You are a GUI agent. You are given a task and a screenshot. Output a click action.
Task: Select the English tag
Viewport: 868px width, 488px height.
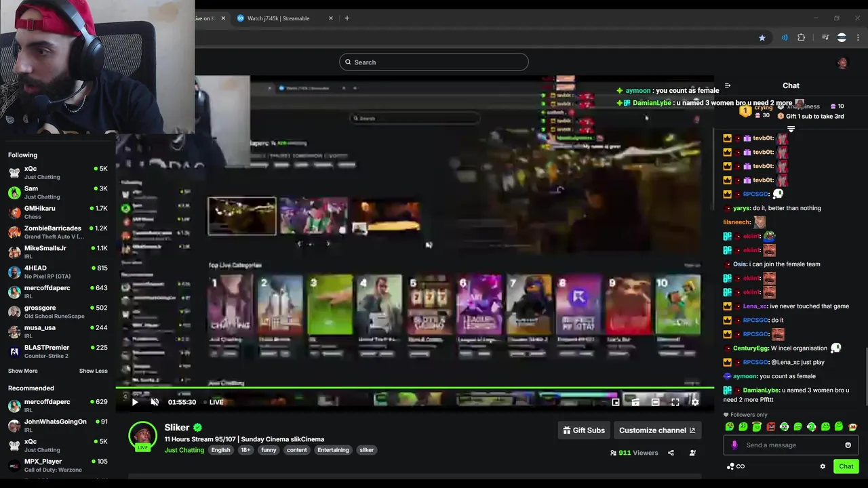point(220,450)
